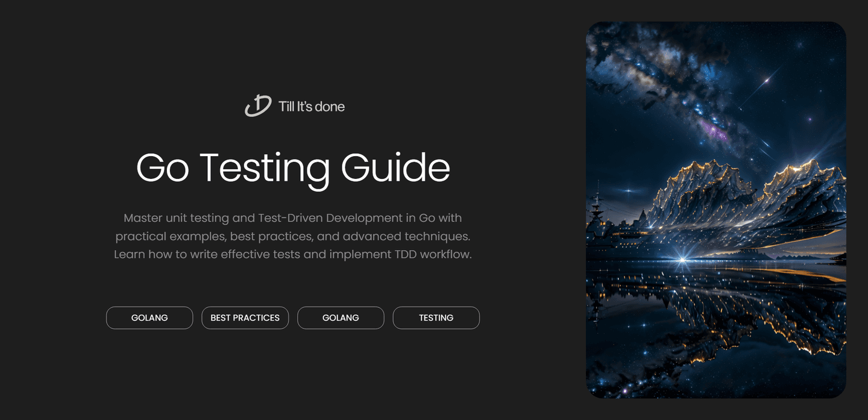868x420 pixels.
Task: Click the word "Guide" in the title
Action: click(x=395, y=168)
